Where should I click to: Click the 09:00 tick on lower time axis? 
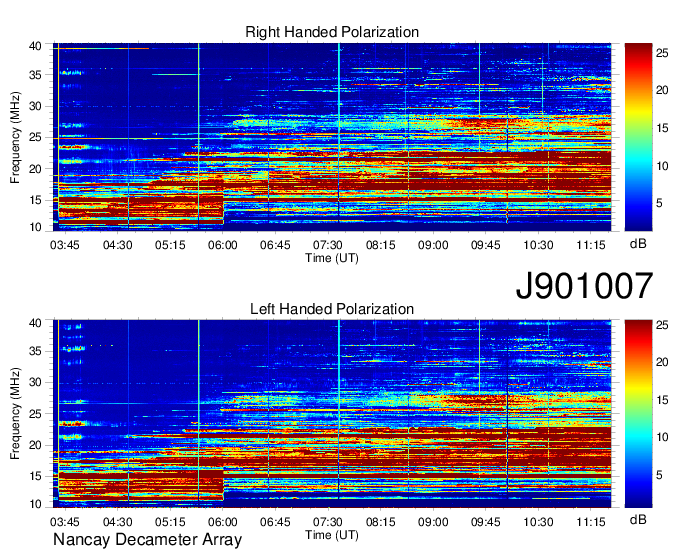click(x=433, y=522)
